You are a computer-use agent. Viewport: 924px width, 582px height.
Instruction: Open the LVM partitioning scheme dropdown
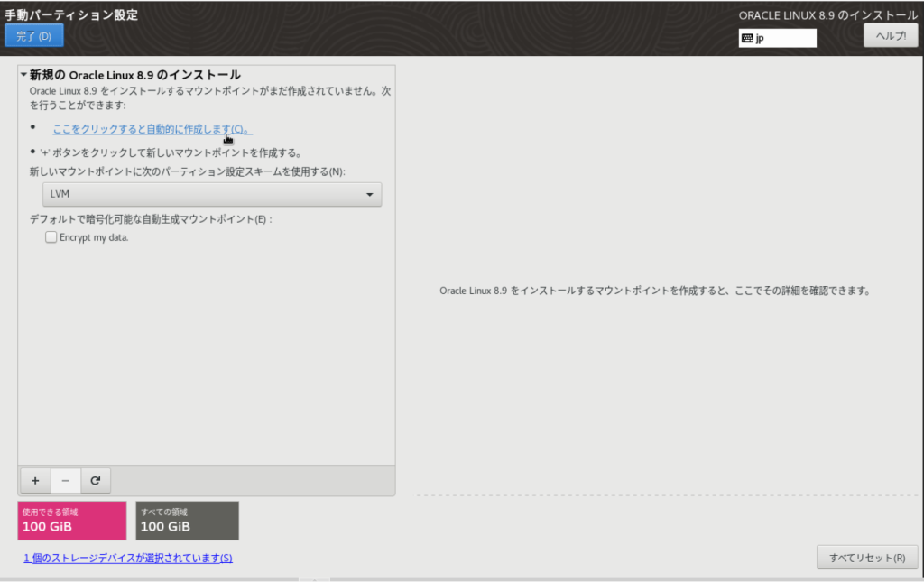pos(212,194)
